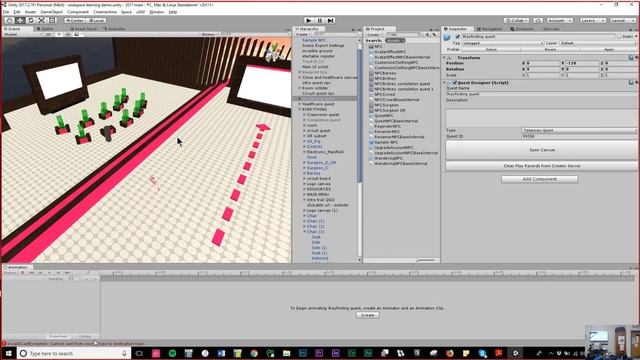This screenshot has height=360, width=640.
Task: Open the Shaded draw mode dropdown
Action: [22, 35]
